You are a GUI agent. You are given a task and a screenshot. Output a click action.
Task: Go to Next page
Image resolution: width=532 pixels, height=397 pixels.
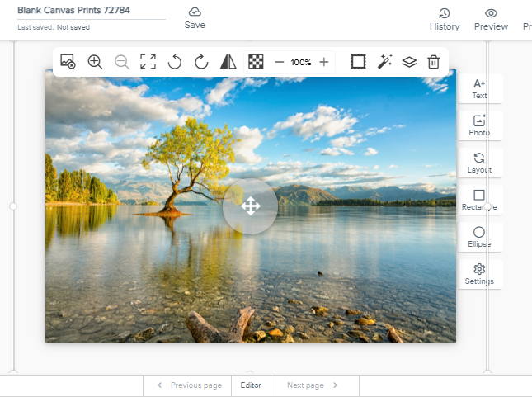[x=315, y=385]
